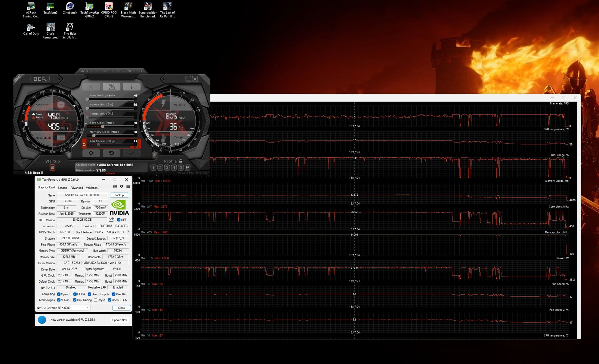599x364 pixels.
Task: Click the Afterburner fighter-jet logo button
Action: point(111,87)
